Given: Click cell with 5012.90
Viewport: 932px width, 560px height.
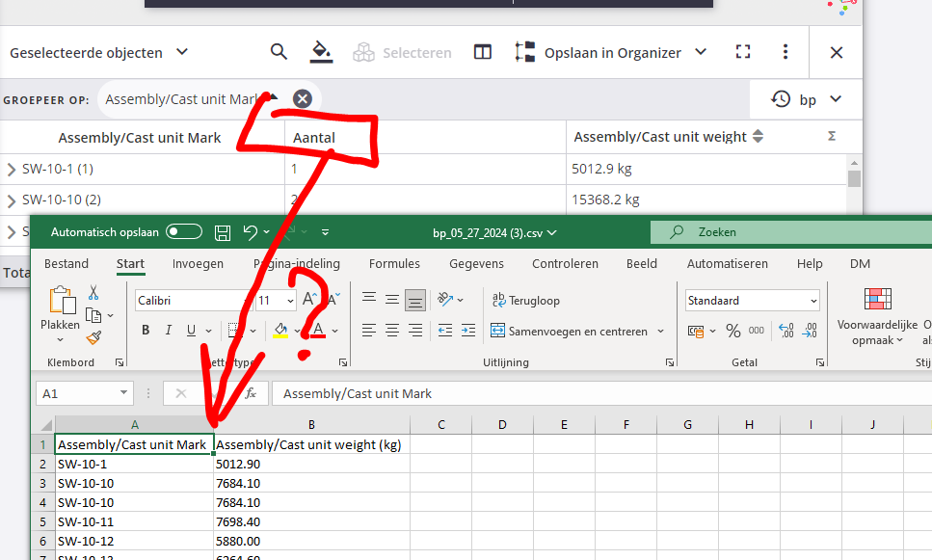Looking at the screenshot, I should (x=311, y=464).
